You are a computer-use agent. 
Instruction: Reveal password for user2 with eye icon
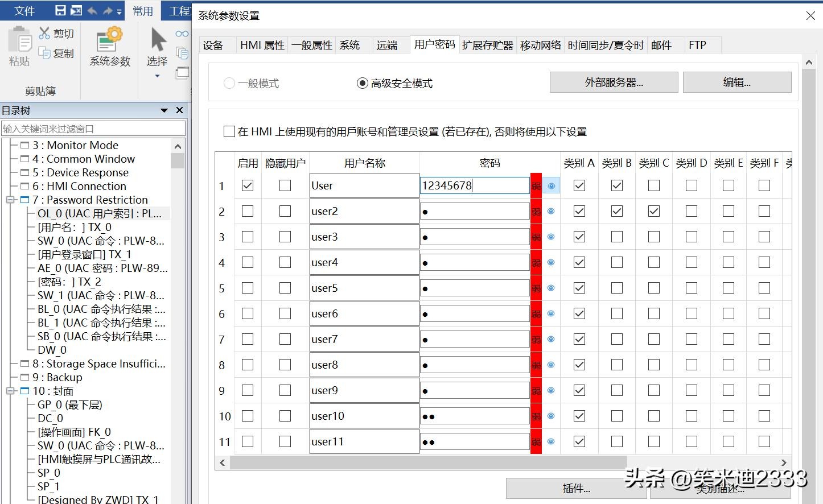[551, 212]
